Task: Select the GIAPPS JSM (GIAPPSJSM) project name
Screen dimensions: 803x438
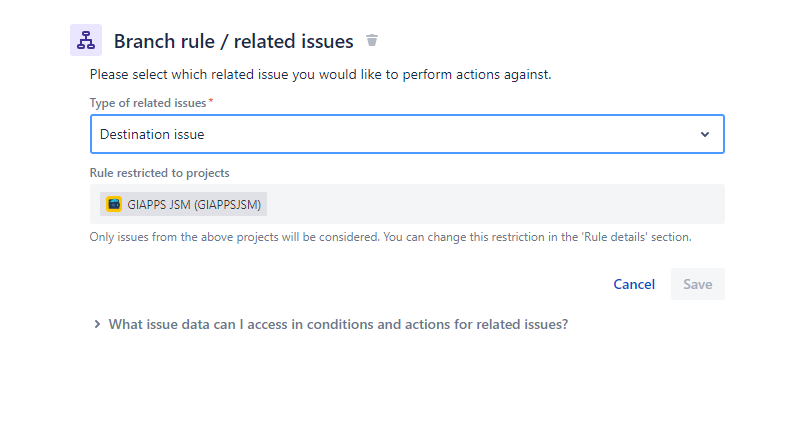Action: click(x=197, y=205)
